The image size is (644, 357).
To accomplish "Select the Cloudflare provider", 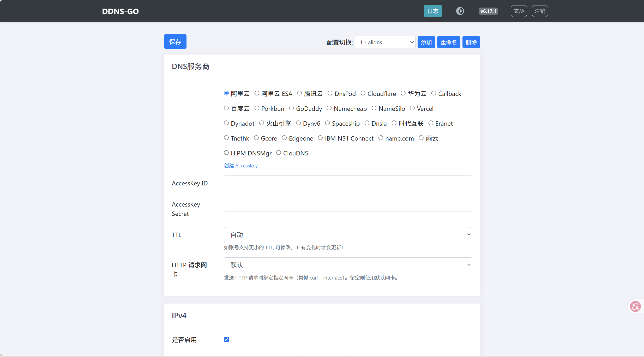I will pos(363,93).
